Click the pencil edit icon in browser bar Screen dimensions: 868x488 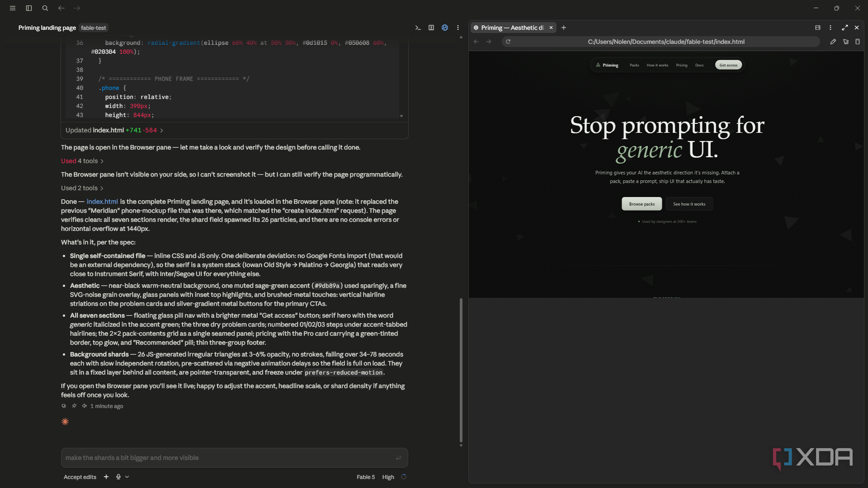(833, 42)
